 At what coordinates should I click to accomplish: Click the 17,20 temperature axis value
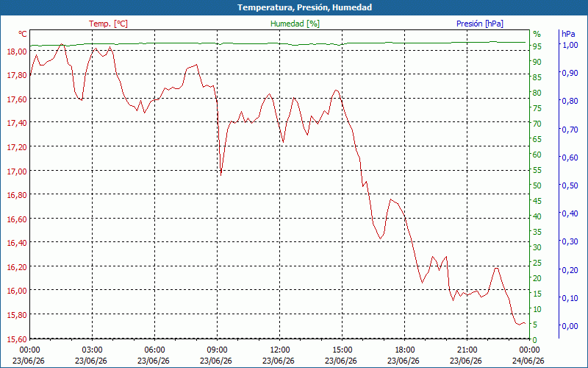(x=17, y=147)
